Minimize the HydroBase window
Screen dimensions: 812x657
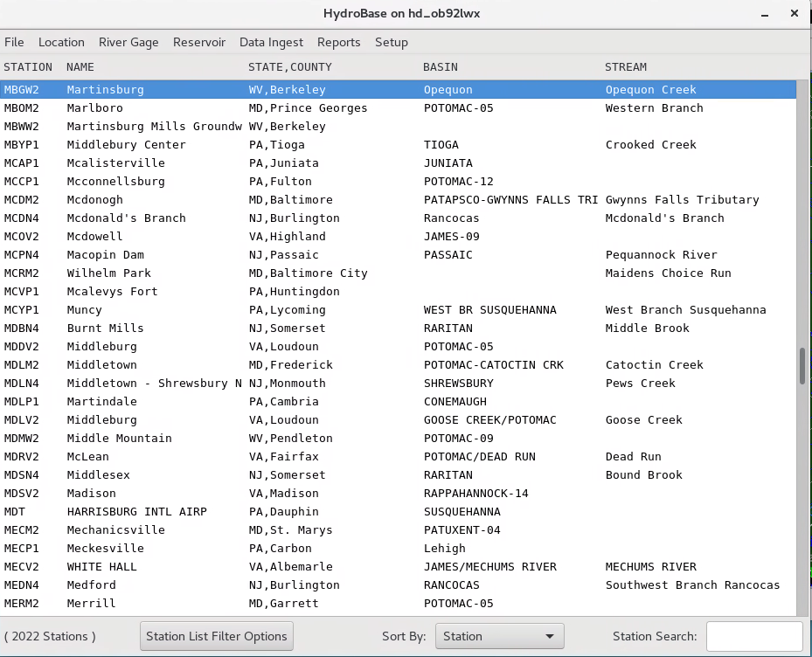coord(764,14)
